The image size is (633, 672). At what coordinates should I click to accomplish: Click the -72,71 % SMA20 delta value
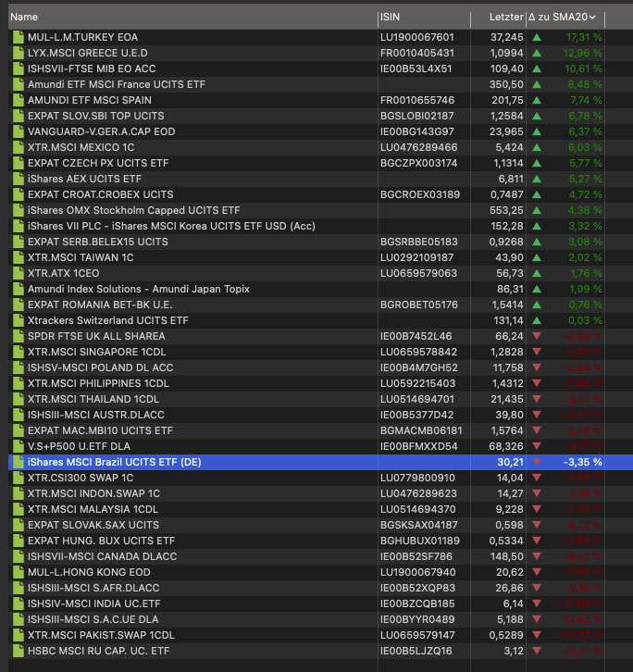pyautogui.click(x=581, y=651)
